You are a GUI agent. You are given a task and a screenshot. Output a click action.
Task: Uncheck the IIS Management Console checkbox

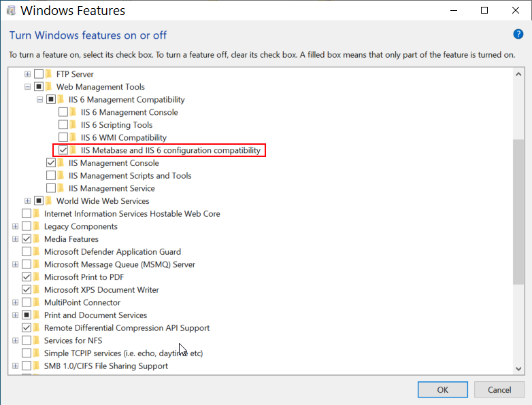(51, 163)
